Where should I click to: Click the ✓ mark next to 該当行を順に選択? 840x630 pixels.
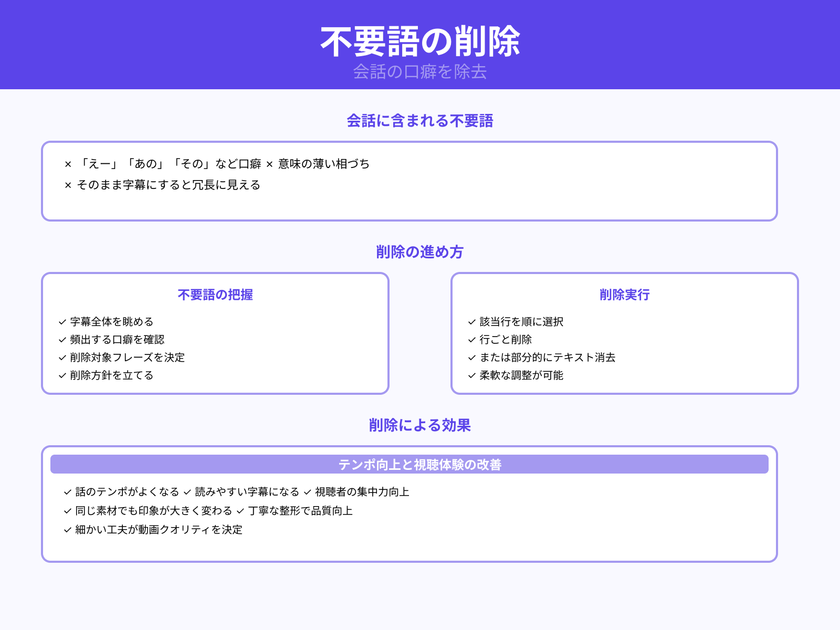pos(471,321)
